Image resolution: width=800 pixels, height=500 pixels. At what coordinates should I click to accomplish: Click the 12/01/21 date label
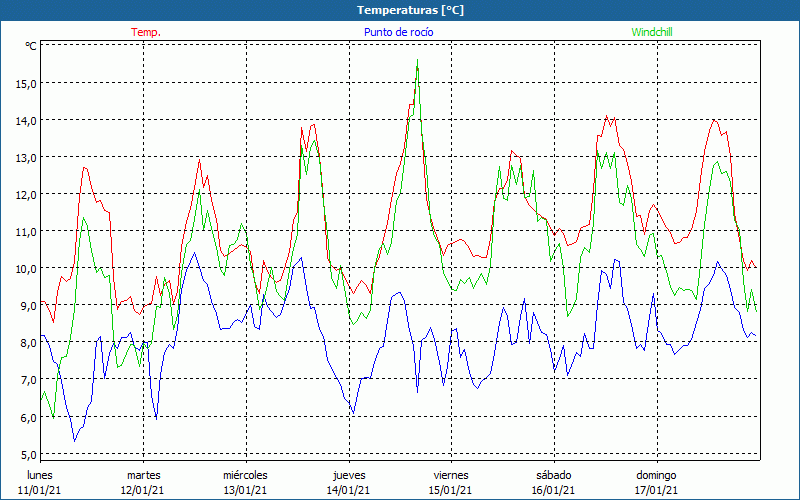142,490
